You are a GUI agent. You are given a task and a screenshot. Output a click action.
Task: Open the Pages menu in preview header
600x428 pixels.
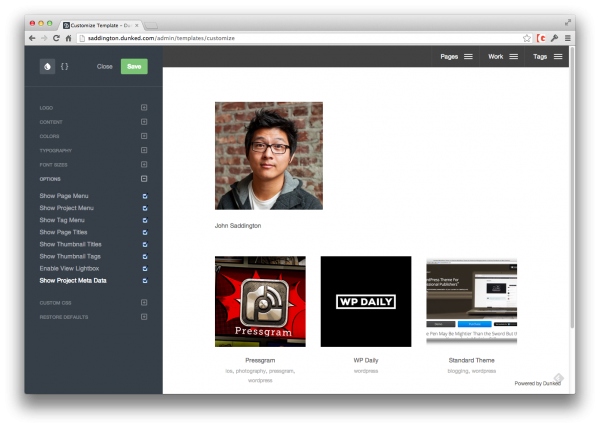pos(456,57)
